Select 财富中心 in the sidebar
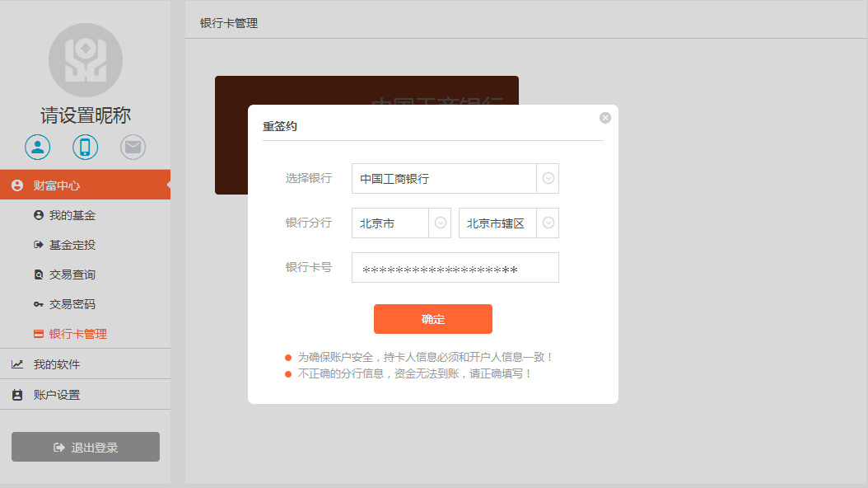The height and width of the screenshot is (488, 868). 85,185
